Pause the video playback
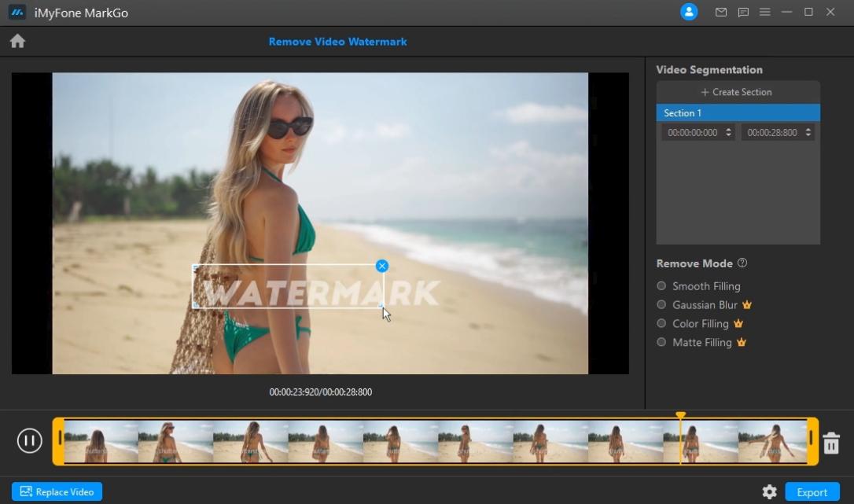 click(30, 440)
